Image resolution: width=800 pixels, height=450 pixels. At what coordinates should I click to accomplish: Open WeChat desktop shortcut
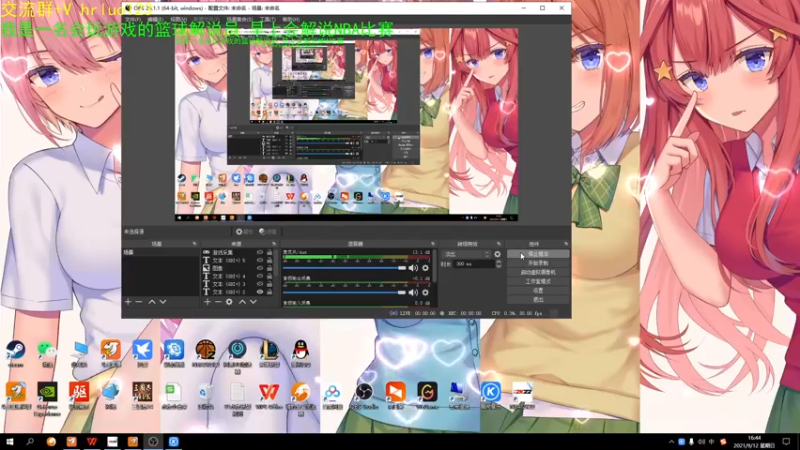click(47, 354)
